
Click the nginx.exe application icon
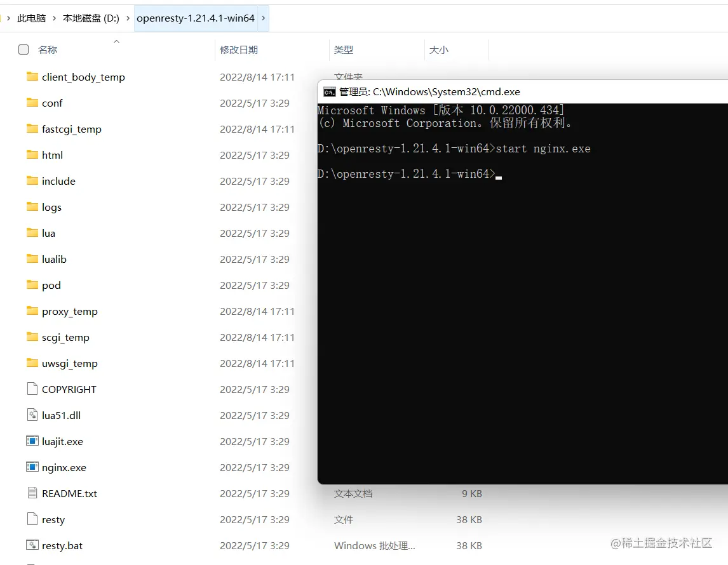click(32, 467)
